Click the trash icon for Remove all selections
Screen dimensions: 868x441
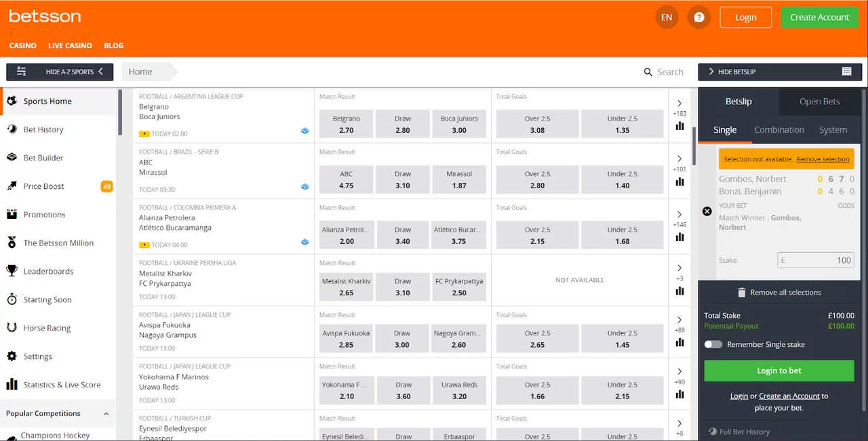pyautogui.click(x=742, y=293)
